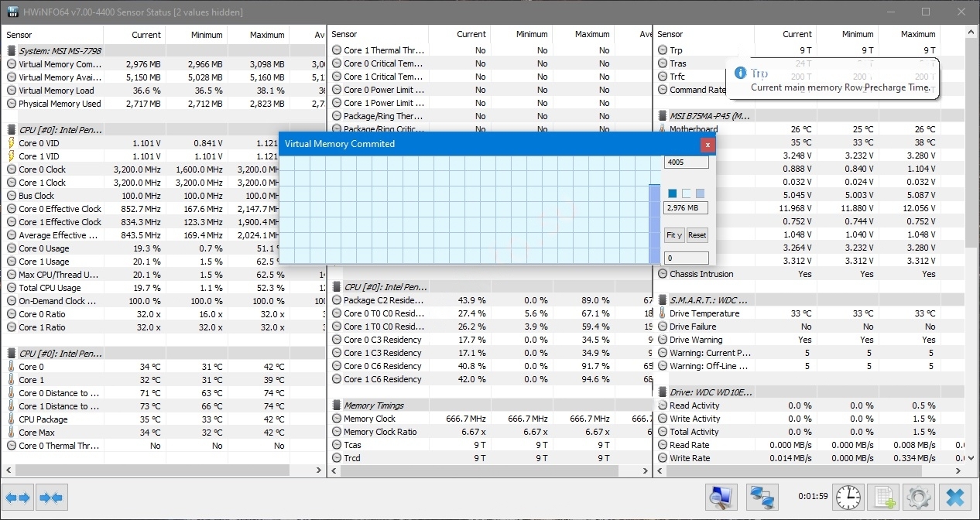Start logging with the sheet plus icon
The width and height of the screenshot is (980, 520).
click(x=882, y=497)
